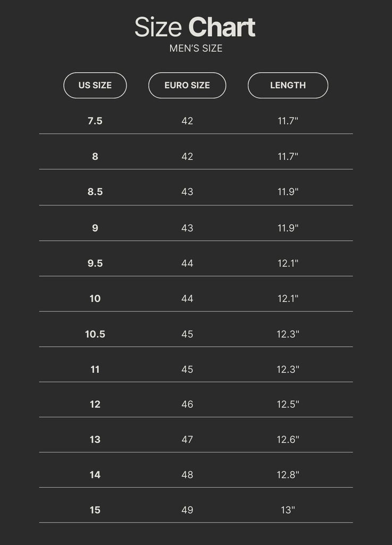Click Euro size 46 value

pos(187,404)
